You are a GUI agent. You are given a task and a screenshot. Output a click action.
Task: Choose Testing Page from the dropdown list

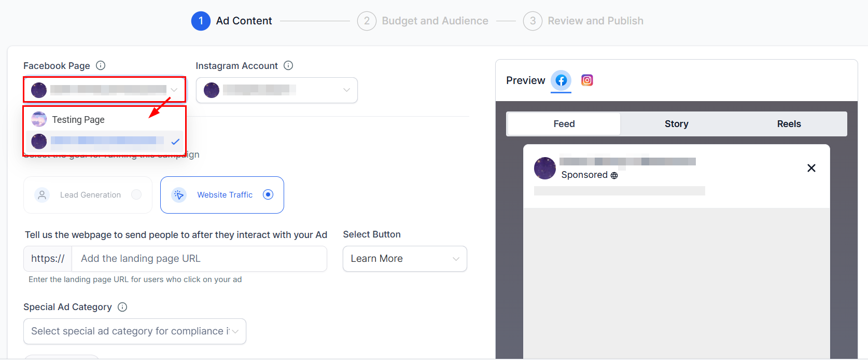tap(104, 119)
